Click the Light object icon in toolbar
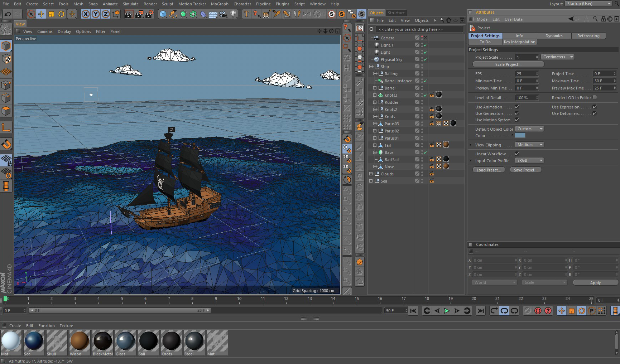 click(233, 14)
